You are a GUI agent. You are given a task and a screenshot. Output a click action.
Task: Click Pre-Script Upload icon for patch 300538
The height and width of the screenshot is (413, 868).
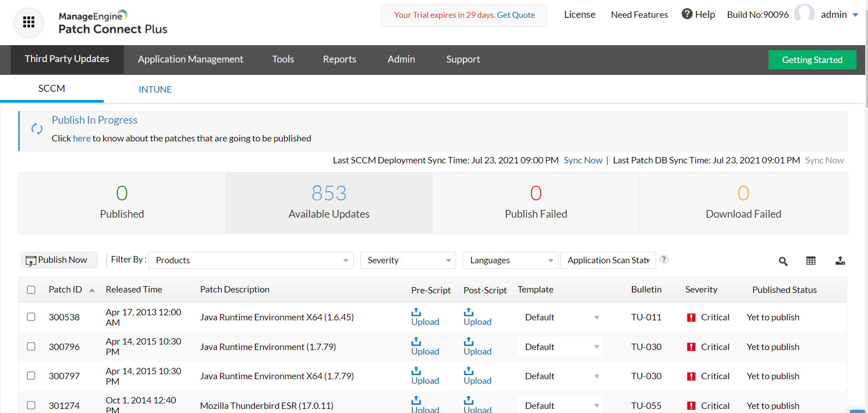(416, 312)
